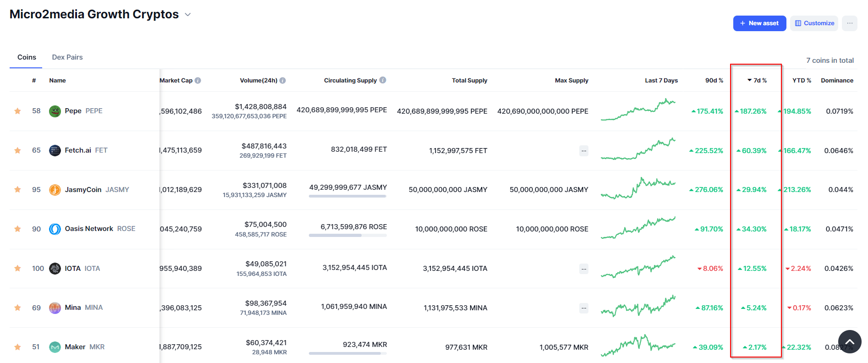Click the New asset button
Viewport: 868px width, 363px height.
759,23
